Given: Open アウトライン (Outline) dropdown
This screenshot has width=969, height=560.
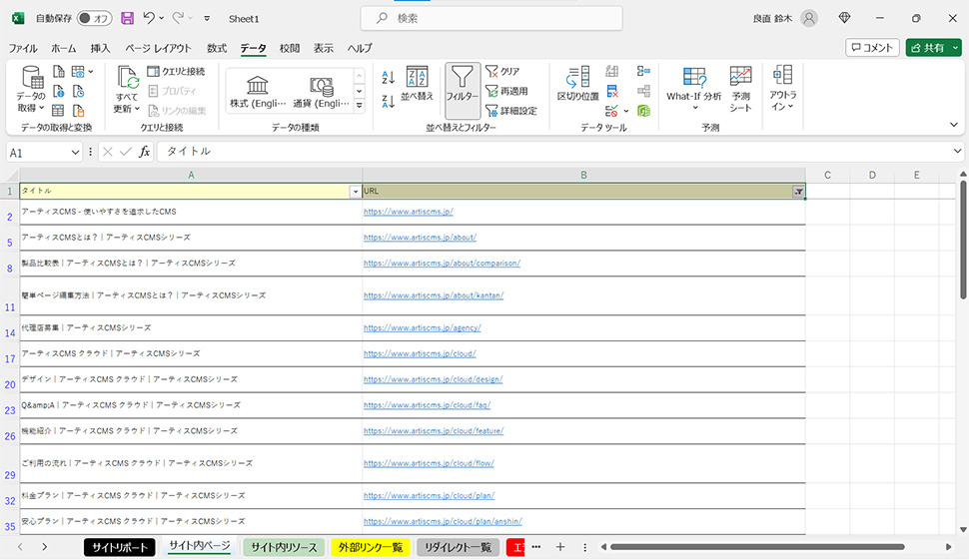Looking at the screenshot, I should point(782,88).
